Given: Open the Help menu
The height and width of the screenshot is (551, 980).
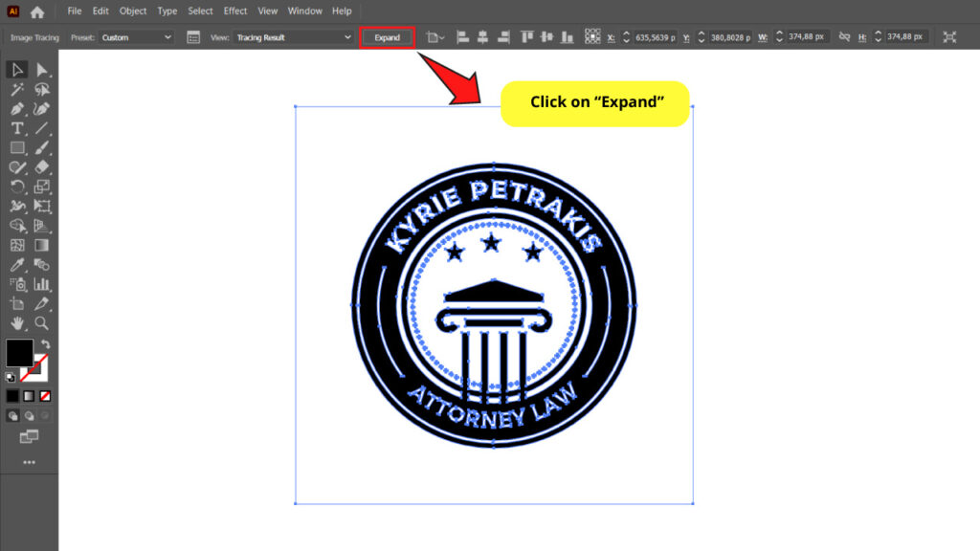Looking at the screenshot, I should (x=342, y=11).
